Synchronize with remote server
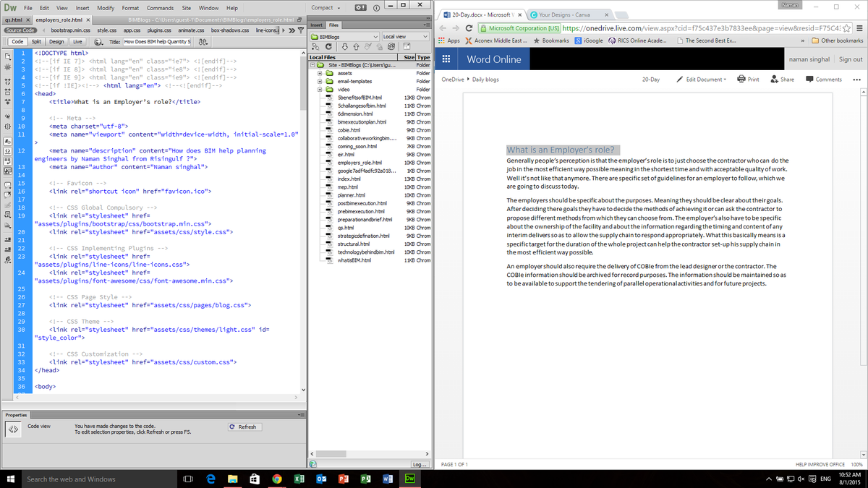The width and height of the screenshot is (868, 488). (x=391, y=46)
